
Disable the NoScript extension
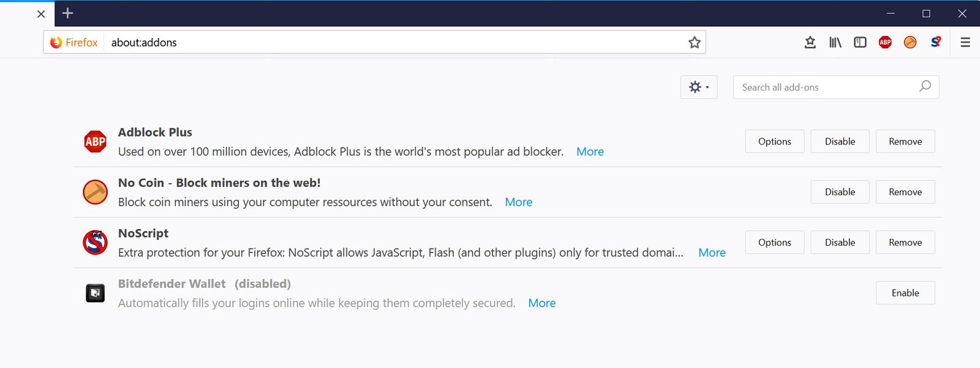click(x=839, y=242)
